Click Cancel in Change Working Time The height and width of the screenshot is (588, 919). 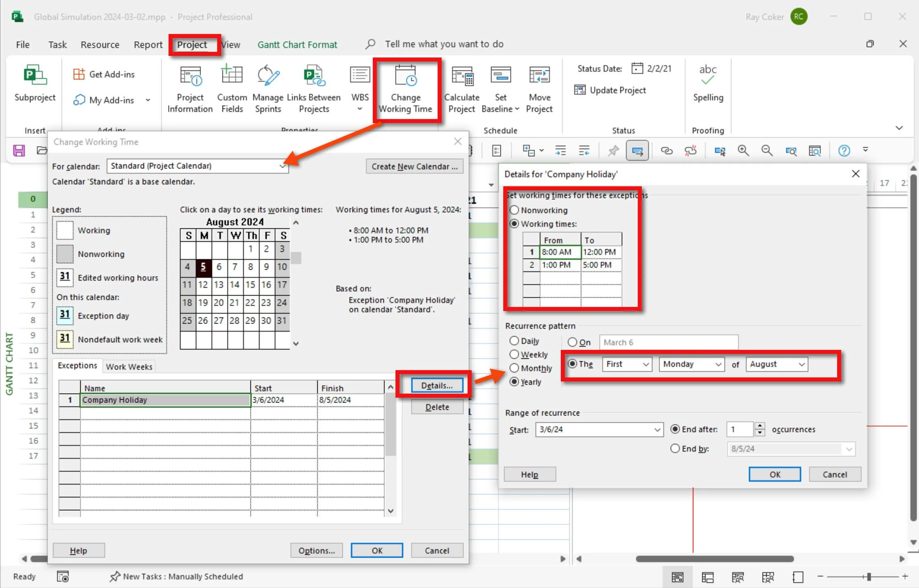pyautogui.click(x=437, y=550)
